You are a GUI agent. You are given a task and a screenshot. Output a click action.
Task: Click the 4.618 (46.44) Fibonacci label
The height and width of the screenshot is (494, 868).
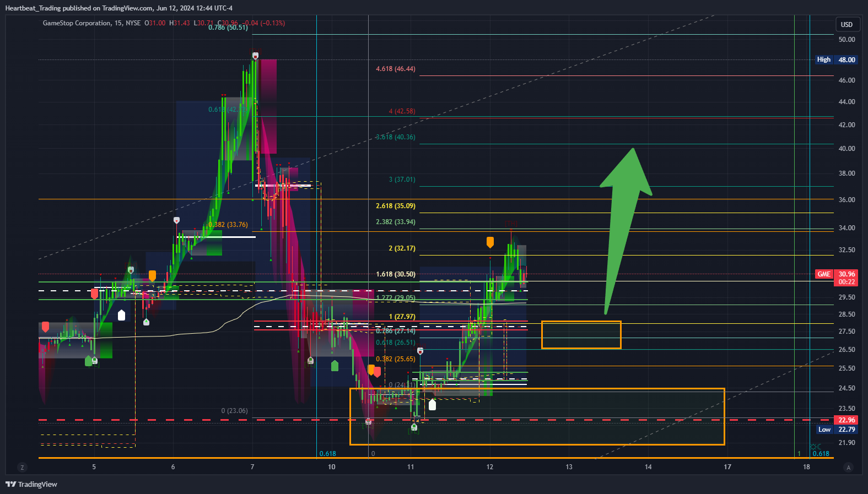[396, 69]
